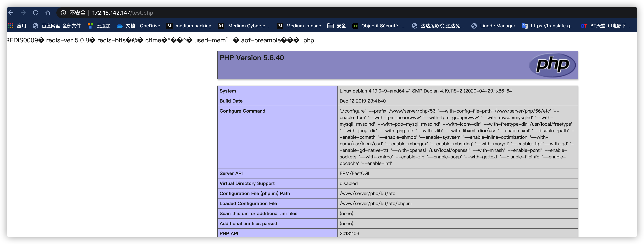Image resolution: width=644 pixels, height=244 pixels.
Task: Open the Objectif Sécurité bookmark
Action: 379,26
